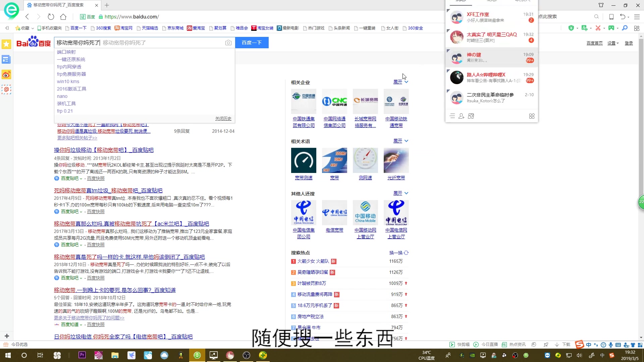
Task: Refresh hot searches with 换一换
Action: click(399, 253)
